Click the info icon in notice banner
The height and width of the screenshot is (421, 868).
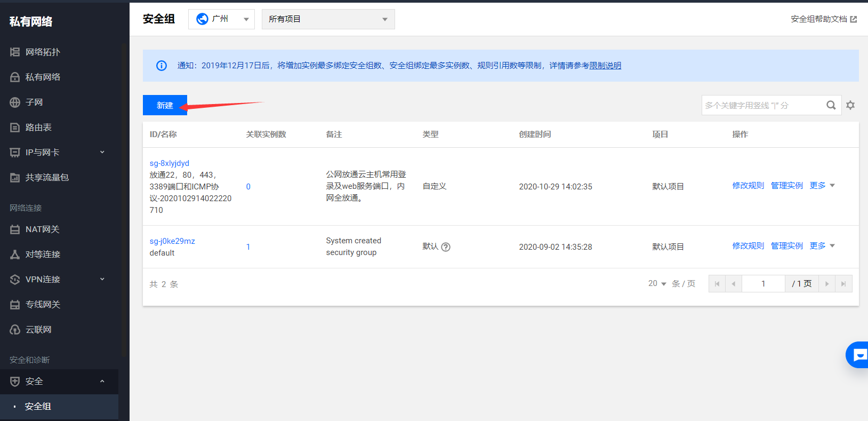[161, 66]
